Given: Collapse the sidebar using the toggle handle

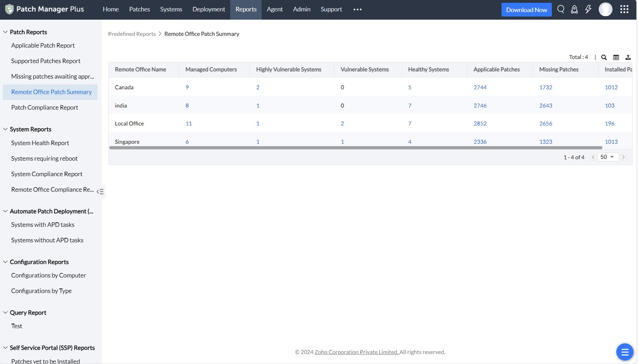Looking at the screenshot, I should click(100, 192).
